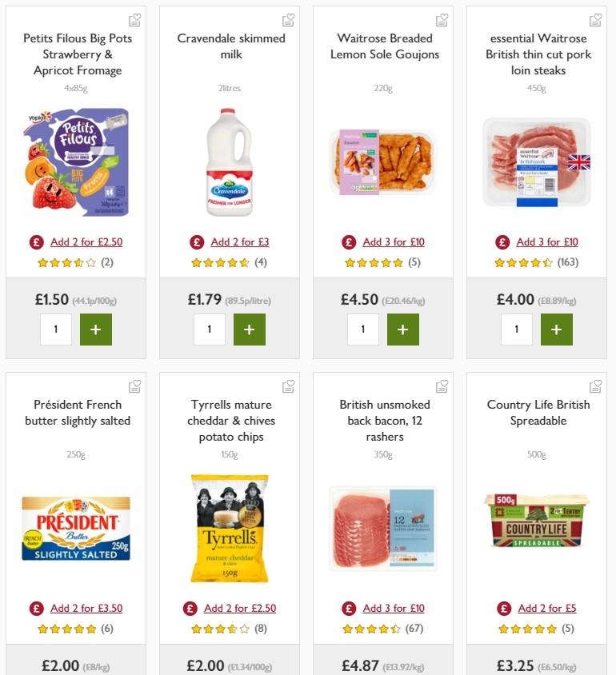
Task: Click the £ offer icon on Waitrose Lemon Sole Goujons
Action: (349, 242)
